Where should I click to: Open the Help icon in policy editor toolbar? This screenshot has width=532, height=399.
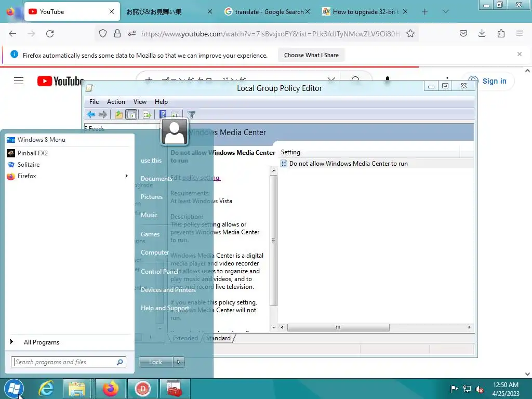click(x=163, y=115)
